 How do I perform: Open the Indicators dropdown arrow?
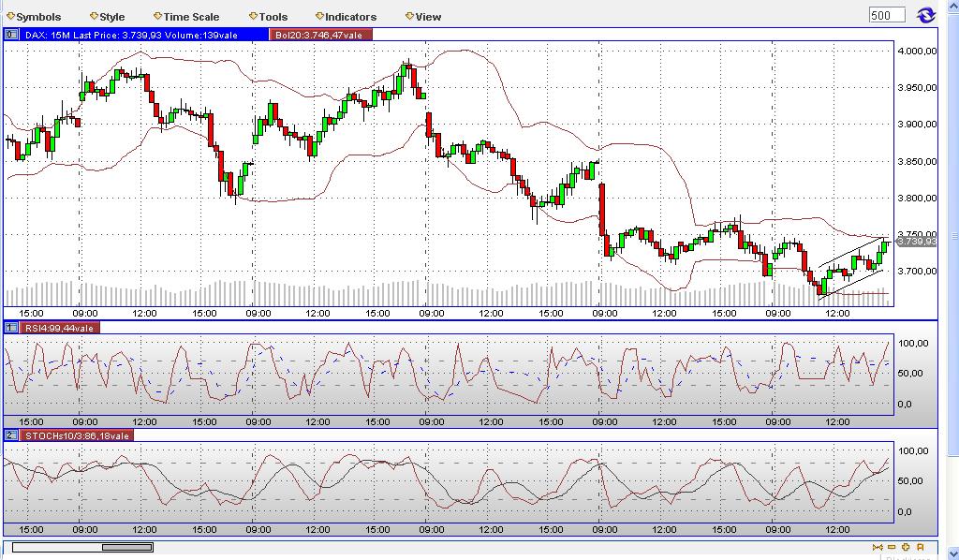[x=318, y=16]
